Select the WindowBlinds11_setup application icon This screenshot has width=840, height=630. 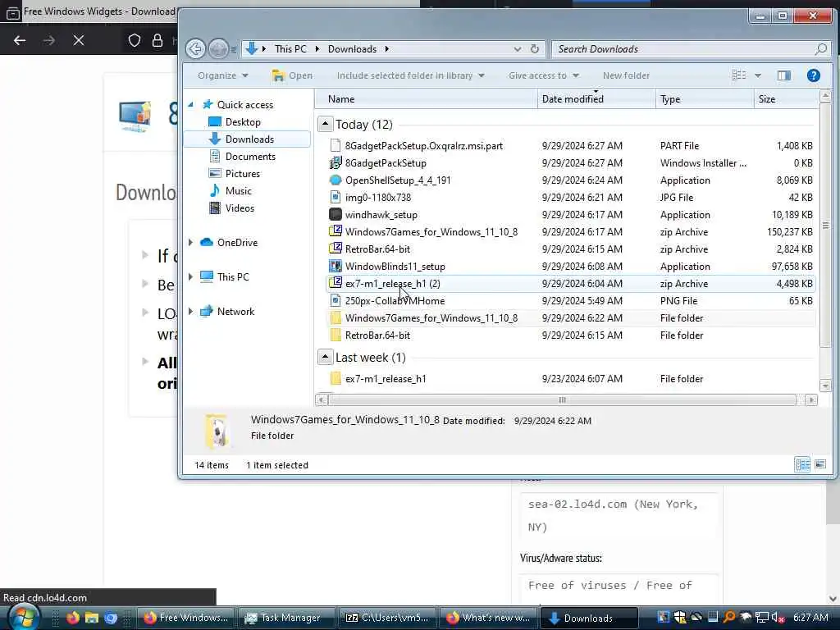coord(336,267)
